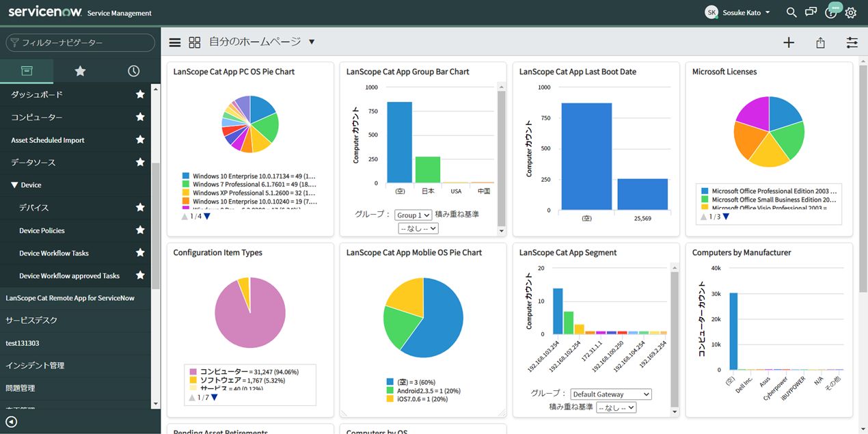Open the 自分のホームページ homepage dropdown
Viewport: 868px width, 434px height.
[x=312, y=42]
